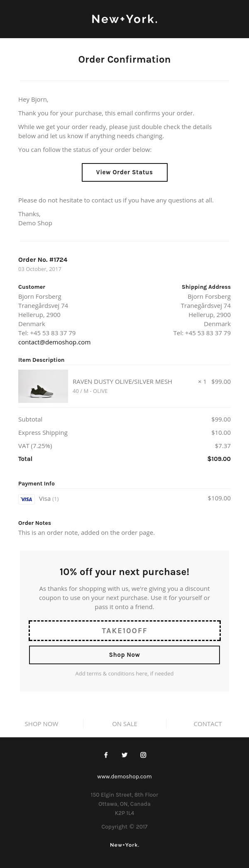The width and height of the screenshot is (249, 868).
Task: Select the TAKE10OFF coupon code box
Action: tap(124, 631)
